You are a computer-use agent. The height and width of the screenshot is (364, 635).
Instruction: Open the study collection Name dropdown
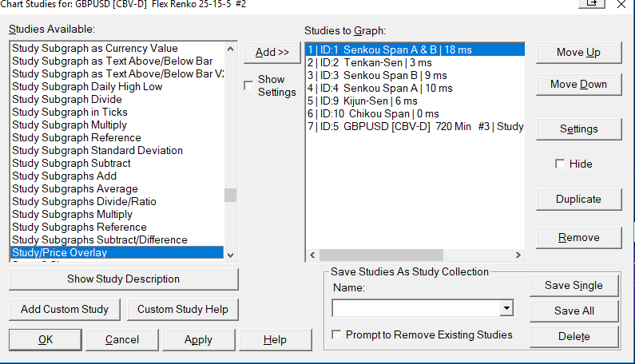tap(506, 307)
